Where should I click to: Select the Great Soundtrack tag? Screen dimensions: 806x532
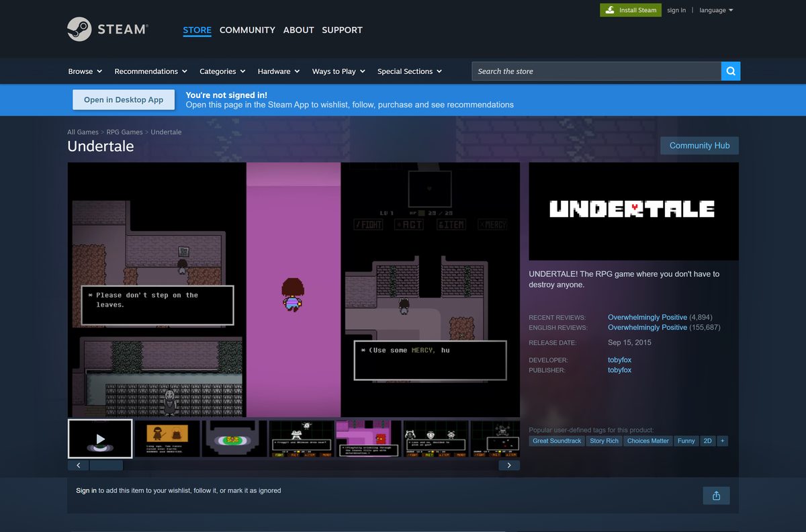[557, 441]
